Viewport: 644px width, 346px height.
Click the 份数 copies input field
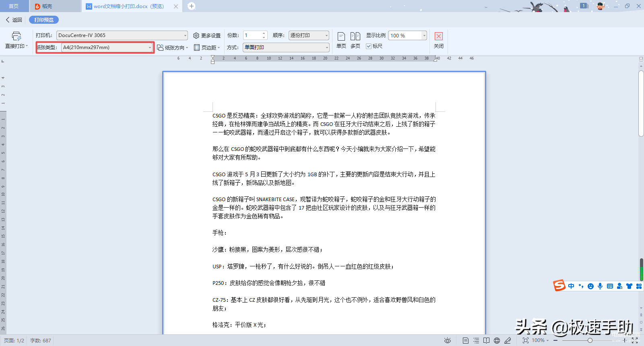coord(252,35)
